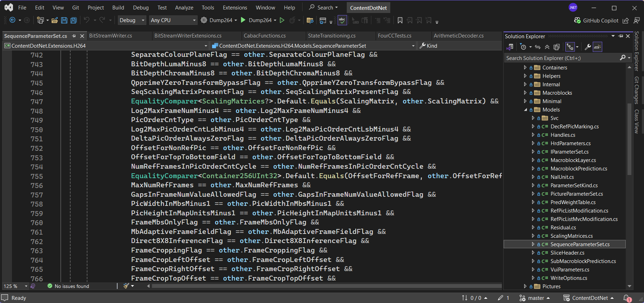Sync with Active Document in Solution Explorer
644x303 pixels.
click(538, 47)
